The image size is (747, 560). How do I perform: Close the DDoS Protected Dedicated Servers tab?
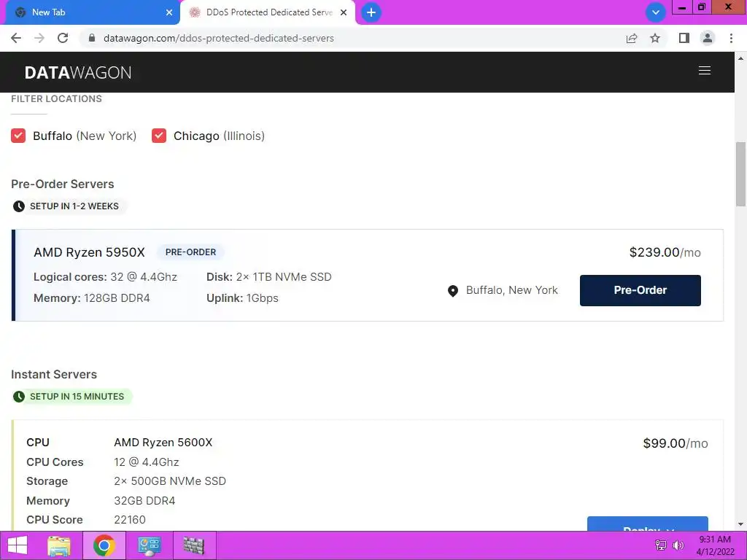(x=344, y=12)
